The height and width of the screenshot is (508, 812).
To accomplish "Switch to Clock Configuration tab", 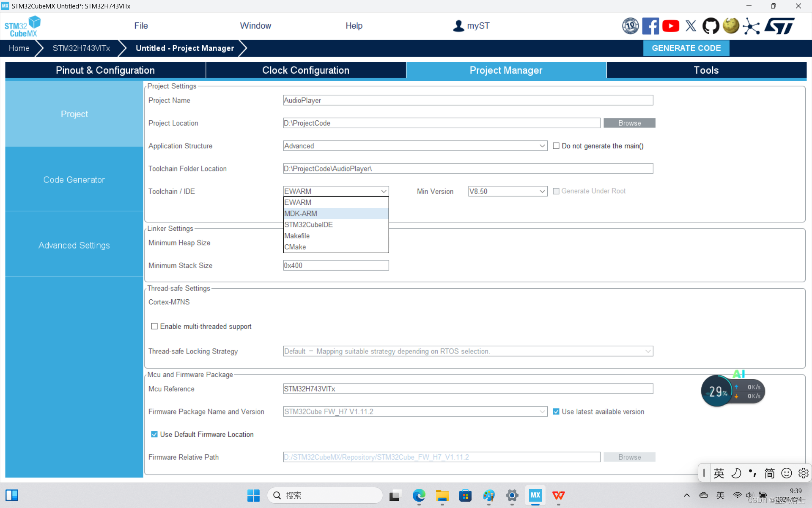I will tap(305, 70).
